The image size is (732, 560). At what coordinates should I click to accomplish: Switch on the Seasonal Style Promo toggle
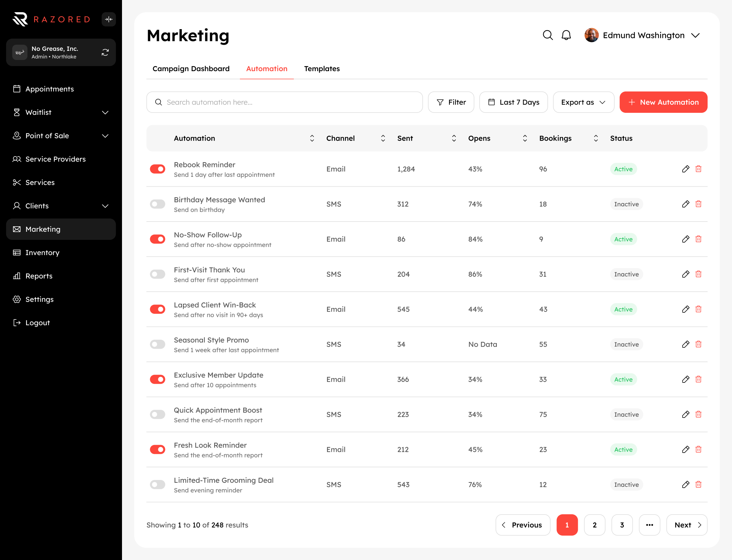point(158,344)
